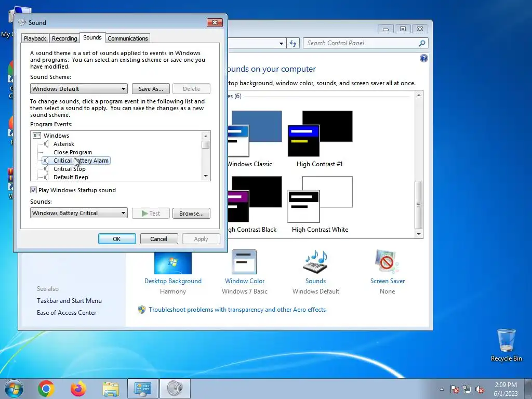Viewport: 532px width, 399px height.
Task: Launch Google Chrome from the taskbar
Action: pyautogui.click(x=46, y=389)
